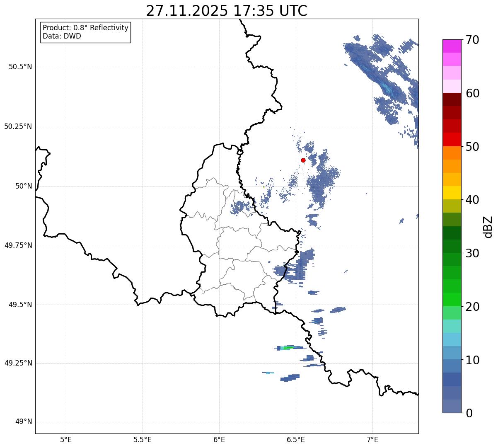Click the 'Product: 0.8° Reflectivity' text

tap(86, 28)
